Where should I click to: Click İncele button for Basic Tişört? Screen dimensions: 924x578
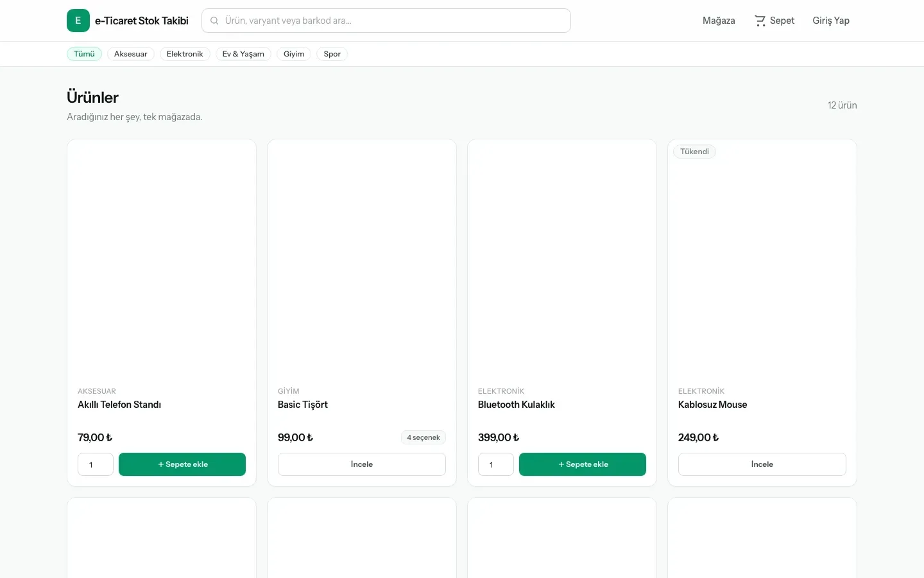[362, 464]
